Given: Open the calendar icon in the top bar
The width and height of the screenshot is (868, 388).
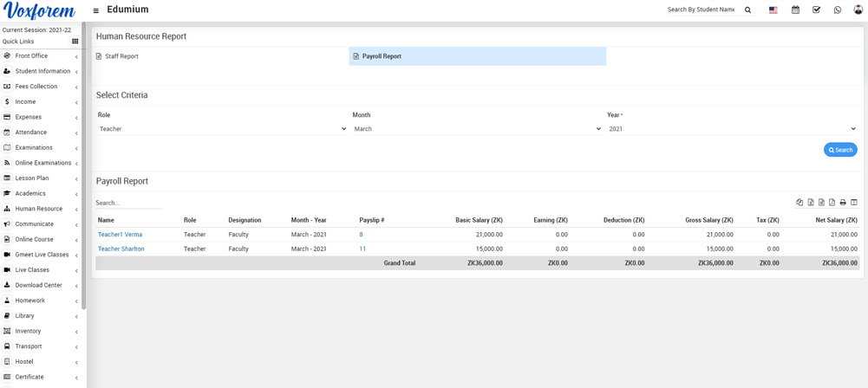Looking at the screenshot, I should pos(795,10).
